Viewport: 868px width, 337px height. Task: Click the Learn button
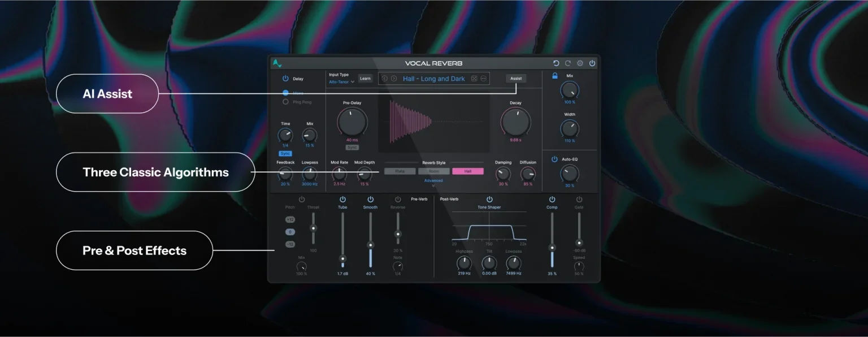(x=365, y=79)
